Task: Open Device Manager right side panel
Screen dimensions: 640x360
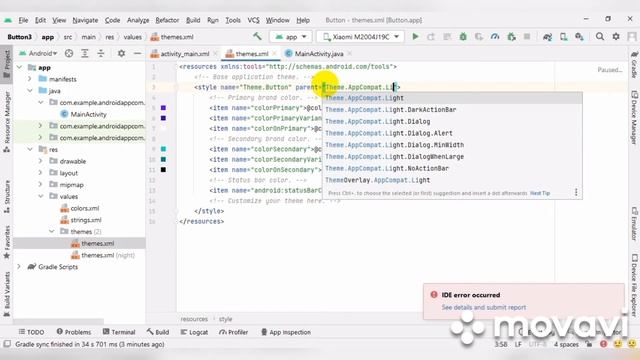Action: [634, 117]
